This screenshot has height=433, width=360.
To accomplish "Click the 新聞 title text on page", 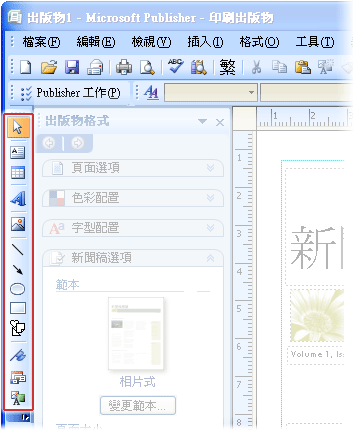I will pyautogui.click(x=317, y=247).
